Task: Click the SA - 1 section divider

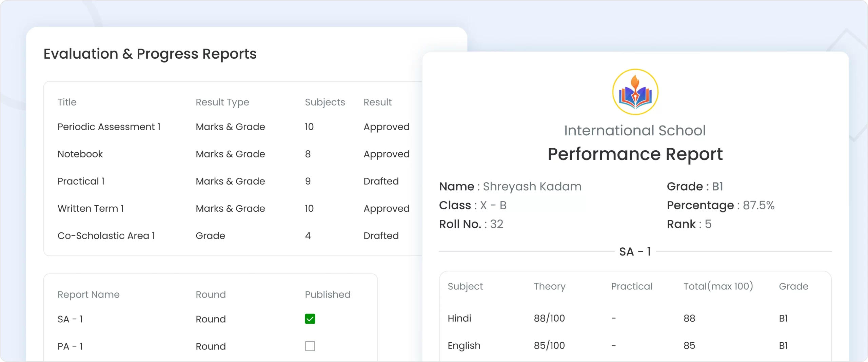Action: pos(635,251)
